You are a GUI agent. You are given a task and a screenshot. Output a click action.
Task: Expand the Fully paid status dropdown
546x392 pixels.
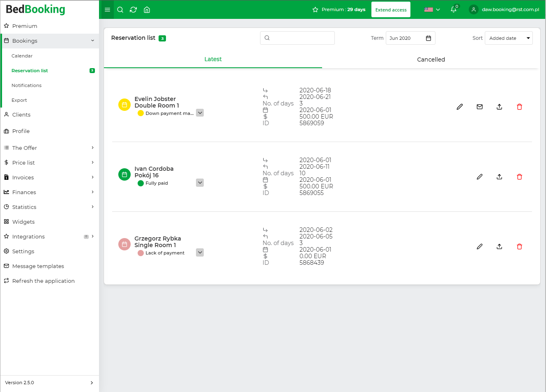(200, 183)
